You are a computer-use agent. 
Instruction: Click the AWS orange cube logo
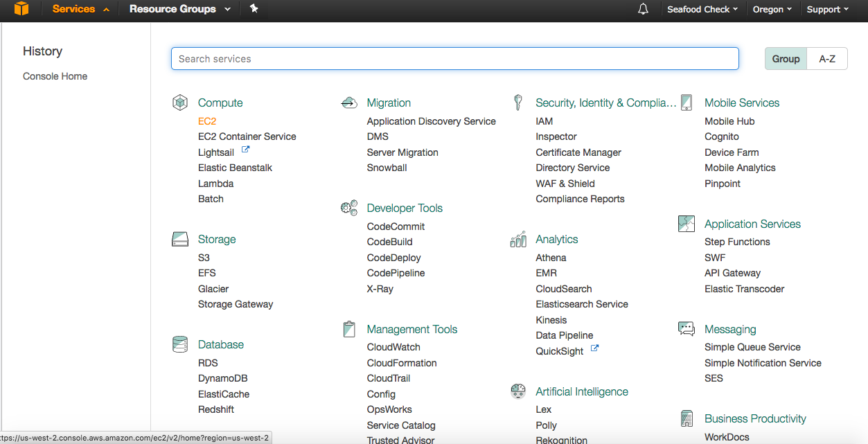click(x=21, y=9)
